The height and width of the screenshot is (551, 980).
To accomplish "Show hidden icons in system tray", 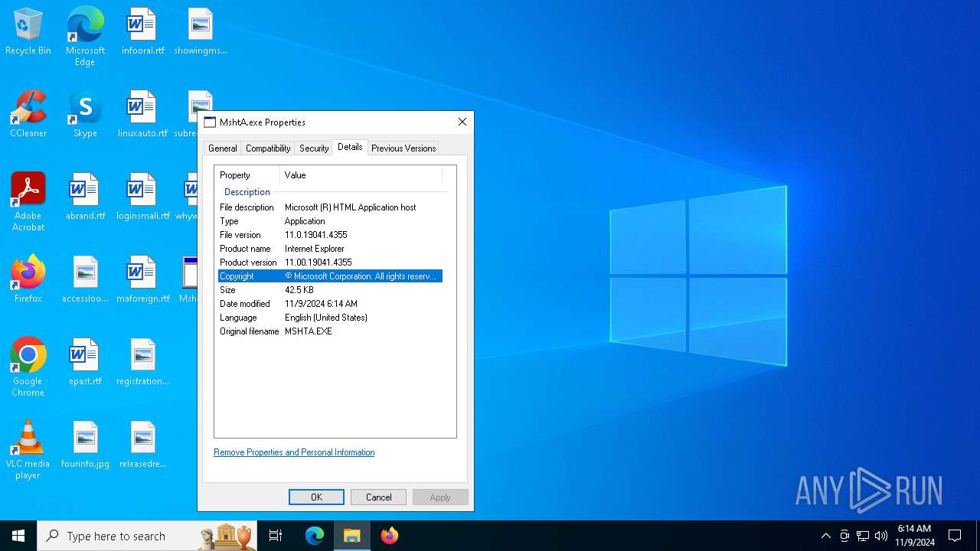I will tap(825, 536).
